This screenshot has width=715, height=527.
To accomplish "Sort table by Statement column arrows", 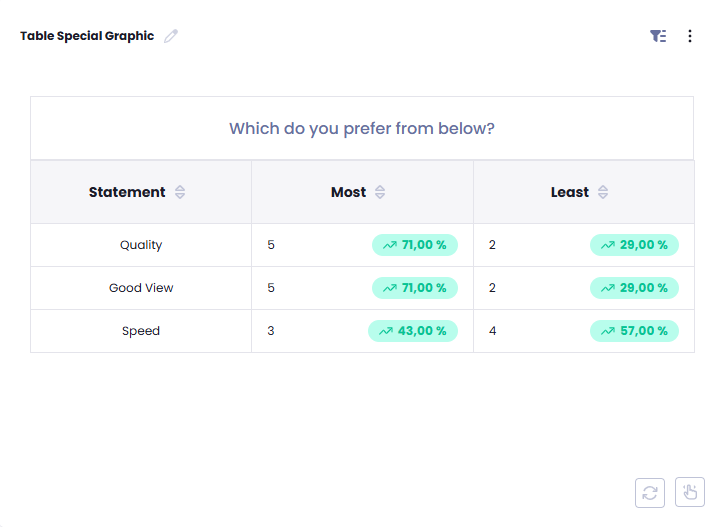I will [180, 192].
